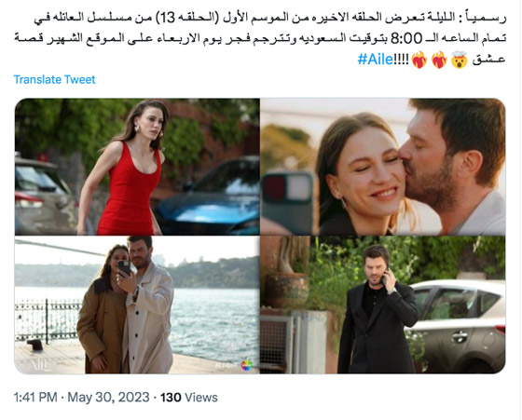
Task: Click the blurred phone camera in kiss photo
Action: point(288,203)
